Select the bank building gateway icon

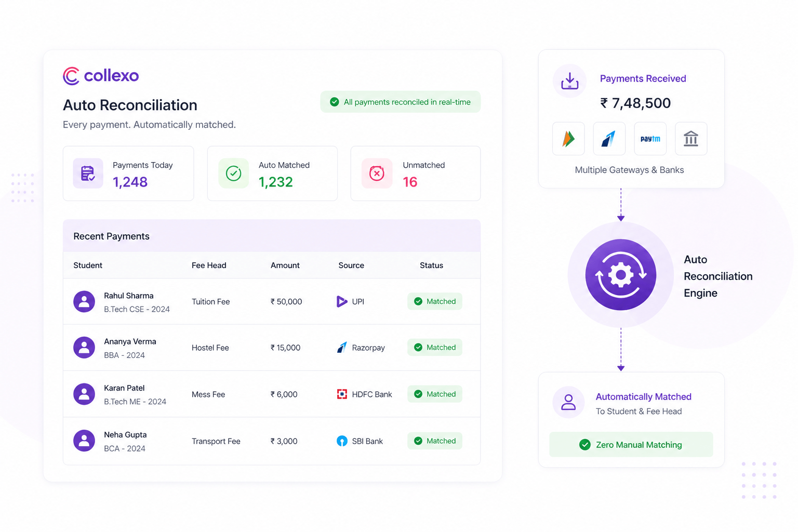point(691,139)
